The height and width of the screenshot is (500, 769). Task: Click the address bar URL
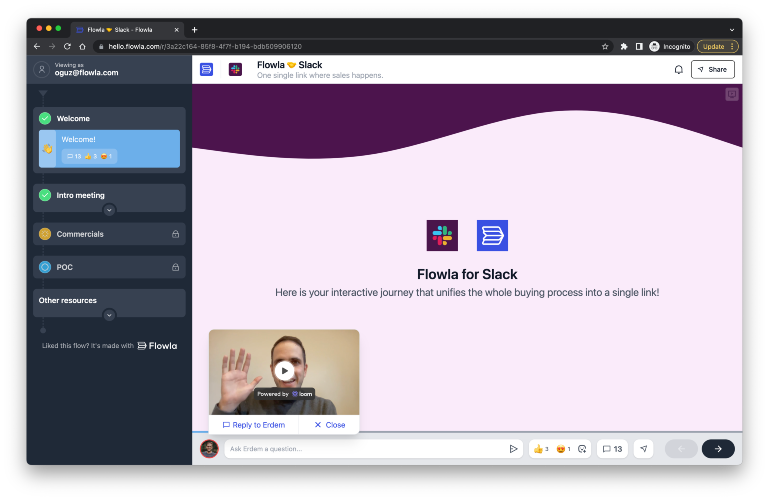[x=205, y=47]
